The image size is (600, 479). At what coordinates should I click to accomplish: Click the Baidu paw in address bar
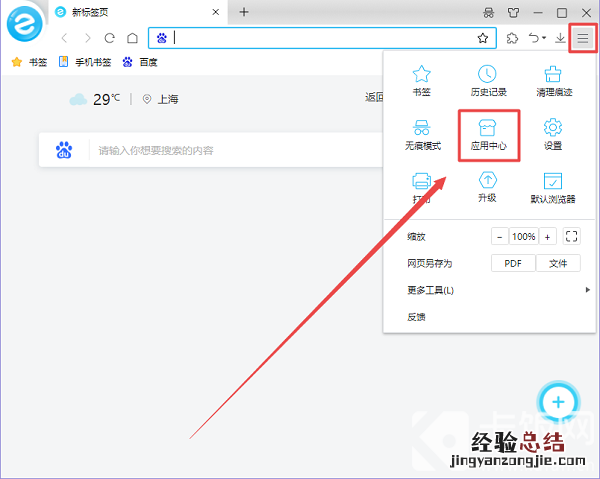click(x=161, y=38)
